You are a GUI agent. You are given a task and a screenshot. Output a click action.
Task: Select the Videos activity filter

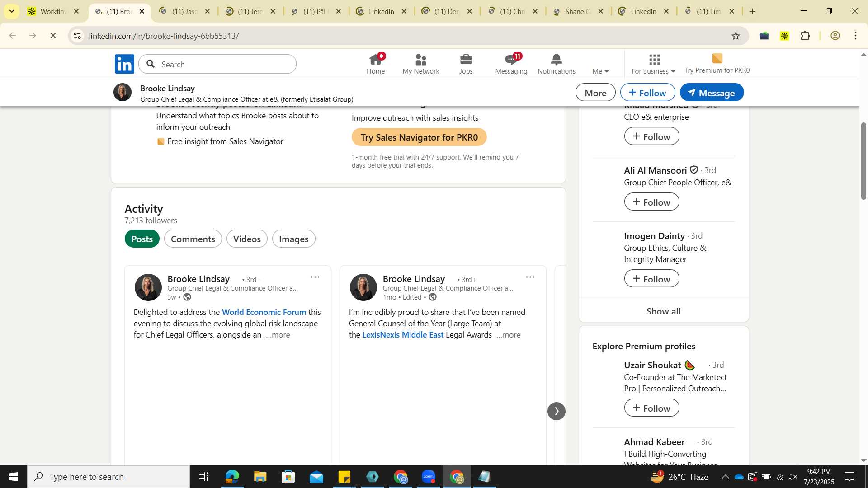click(247, 239)
